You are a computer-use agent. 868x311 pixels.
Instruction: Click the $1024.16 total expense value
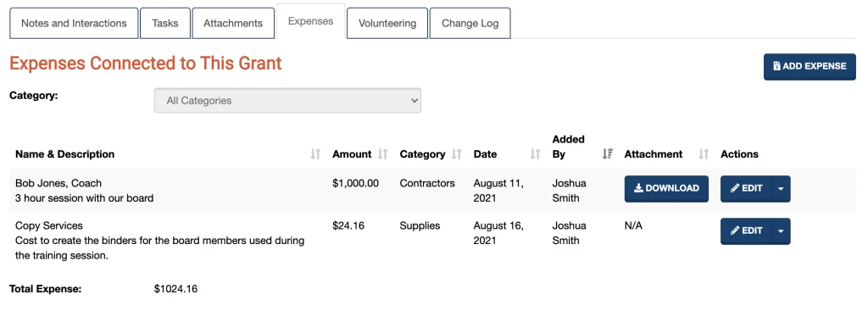[x=175, y=289]
